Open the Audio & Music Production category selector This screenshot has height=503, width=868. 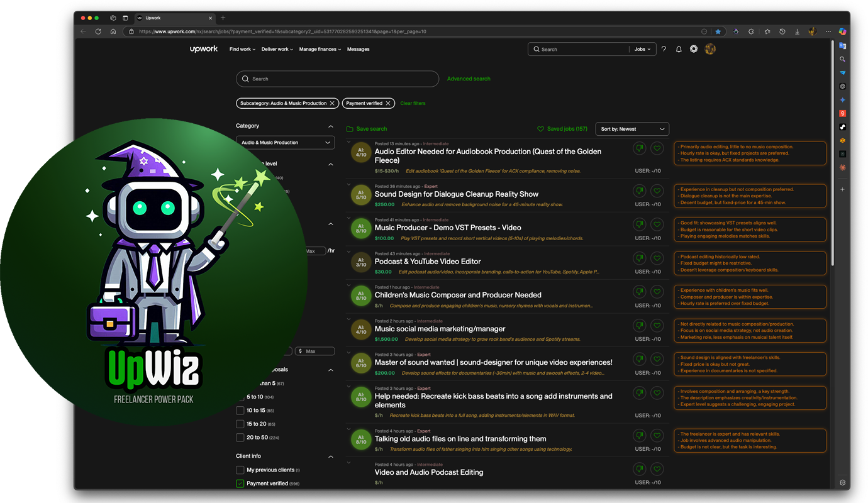point(285,142)
